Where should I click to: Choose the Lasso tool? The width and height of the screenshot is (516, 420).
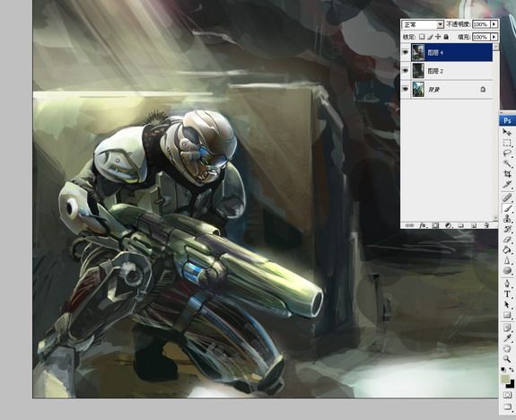pos(507,153)
